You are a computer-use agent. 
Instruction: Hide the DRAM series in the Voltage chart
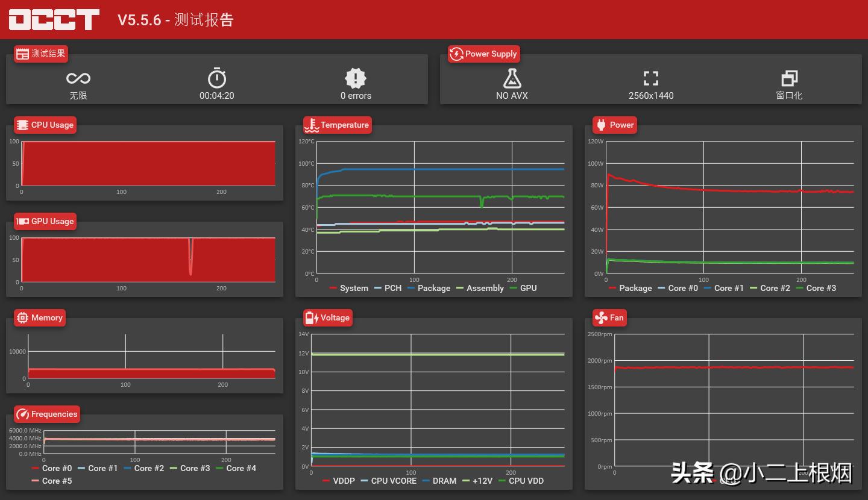[444, 481]
